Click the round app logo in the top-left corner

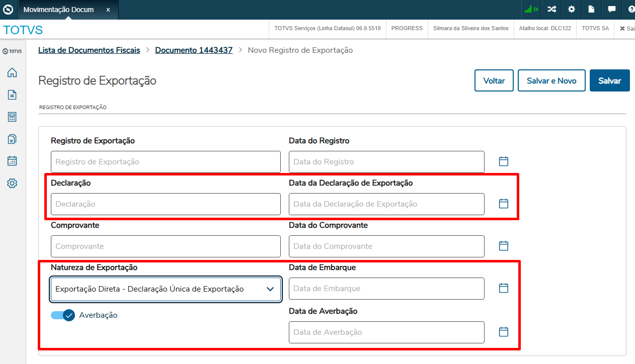tap(8, 10)
